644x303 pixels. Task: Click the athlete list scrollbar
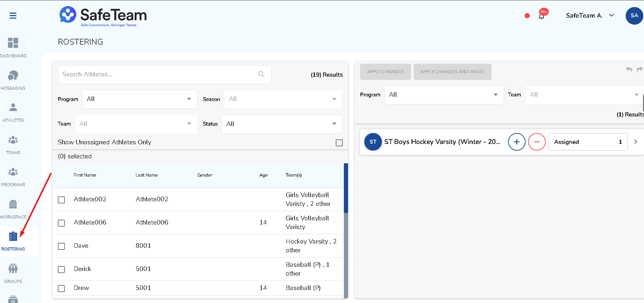tap(346, 188)
